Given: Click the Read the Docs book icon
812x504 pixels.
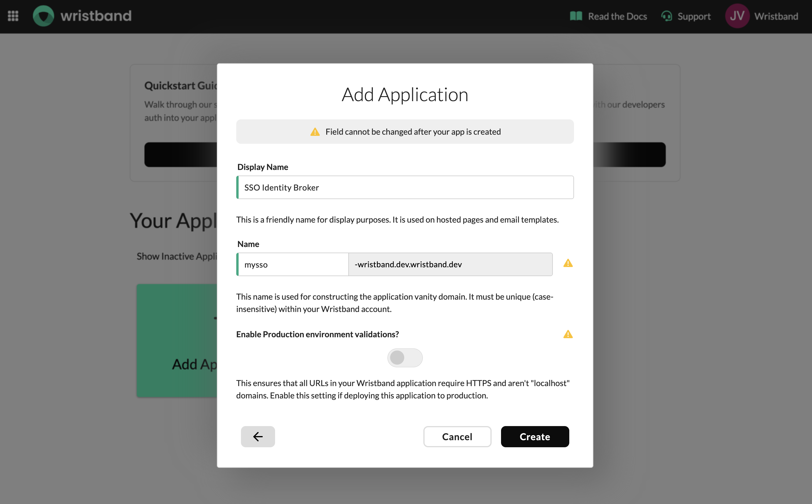Looking at the screenshot, I should point(576,16).
